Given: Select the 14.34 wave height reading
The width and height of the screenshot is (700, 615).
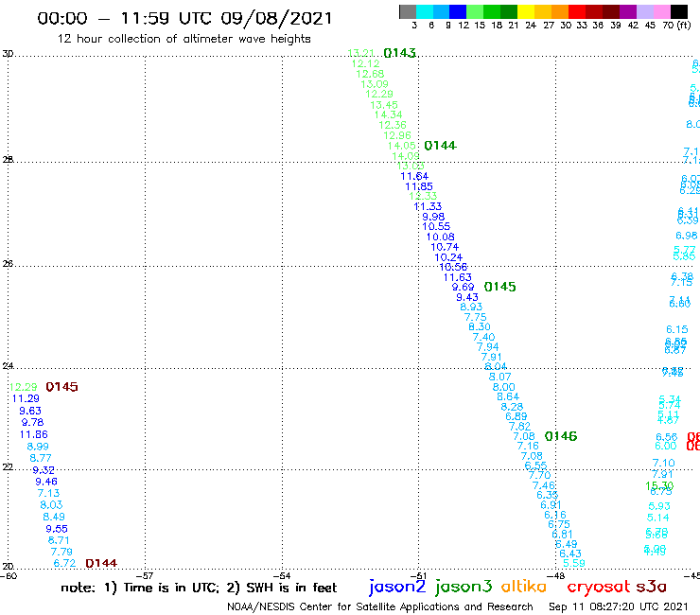Looking at the screenshot, I should [389, 114].
